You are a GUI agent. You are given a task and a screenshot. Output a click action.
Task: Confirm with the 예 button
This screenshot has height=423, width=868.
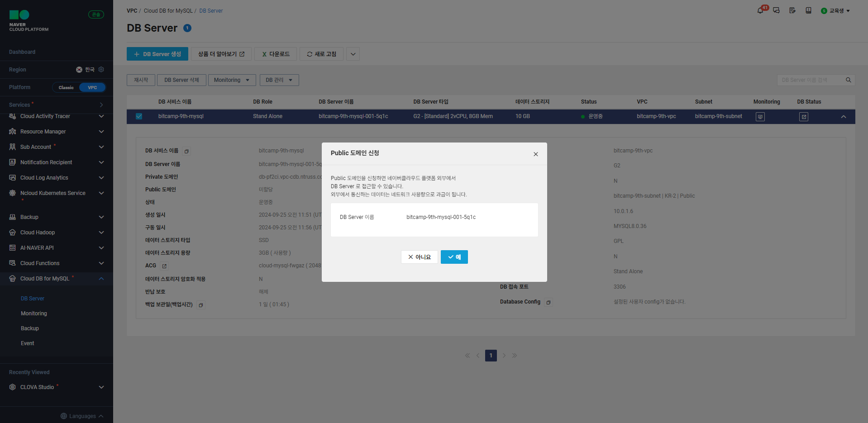(x=454, y=257)
